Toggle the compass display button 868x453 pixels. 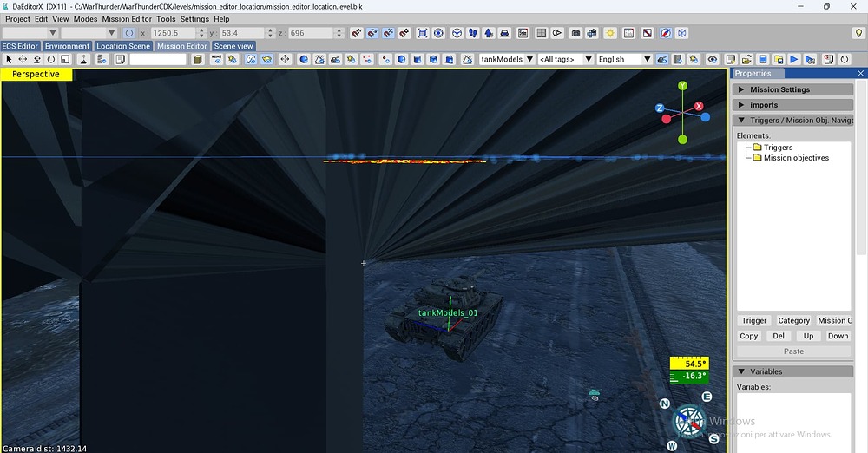coord(666,33)
